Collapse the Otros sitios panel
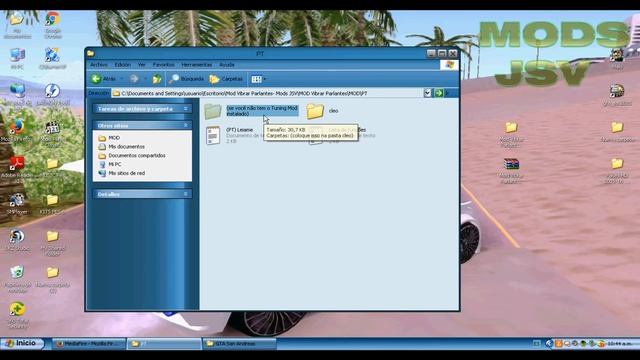Image resolution: width=640 pixels, height=360 pixels. (185, 125)
